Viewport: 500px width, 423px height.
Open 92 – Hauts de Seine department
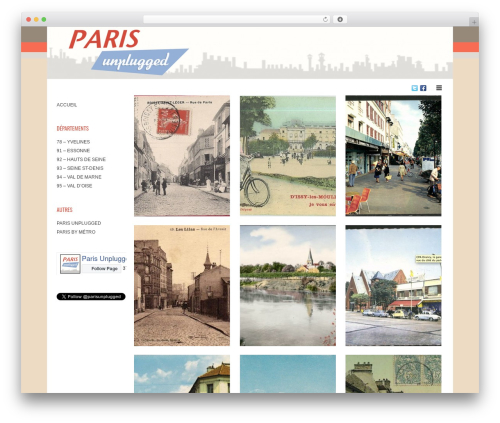click(x=81, y=159)
